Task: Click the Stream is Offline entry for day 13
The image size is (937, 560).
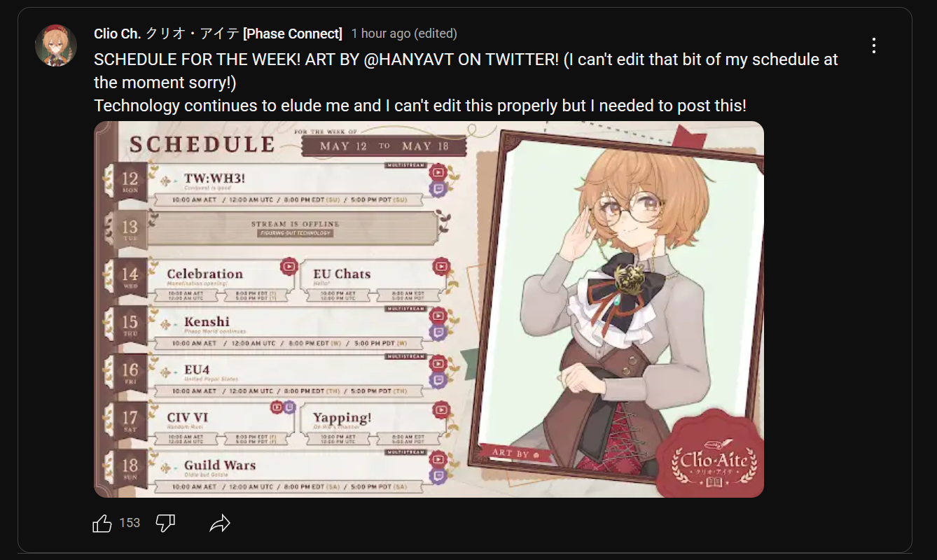Action: pos(296,227)
